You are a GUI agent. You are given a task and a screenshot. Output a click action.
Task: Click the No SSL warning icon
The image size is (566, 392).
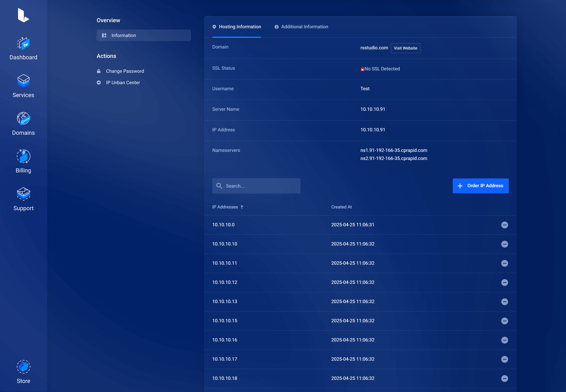[363, 69]
